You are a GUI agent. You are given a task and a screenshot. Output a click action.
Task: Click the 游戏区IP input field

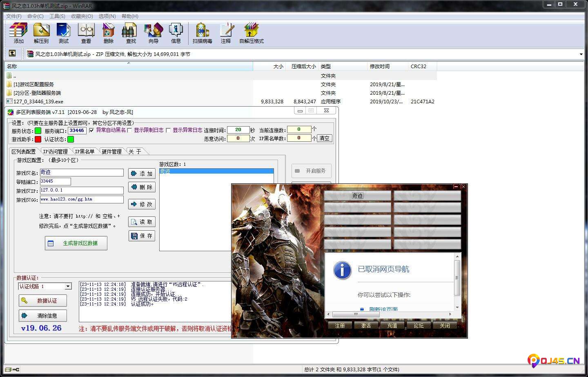pyautogui.click(x=82, y=190)
